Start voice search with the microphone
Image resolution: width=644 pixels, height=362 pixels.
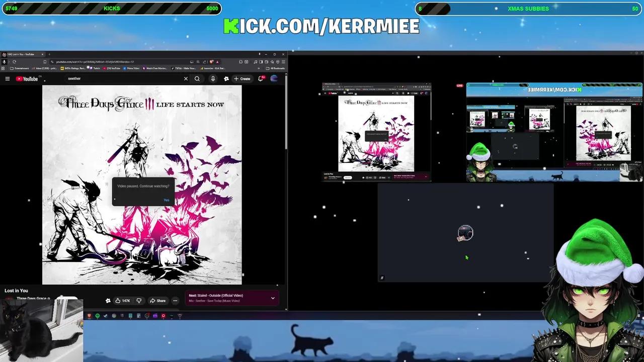[213, 78]
